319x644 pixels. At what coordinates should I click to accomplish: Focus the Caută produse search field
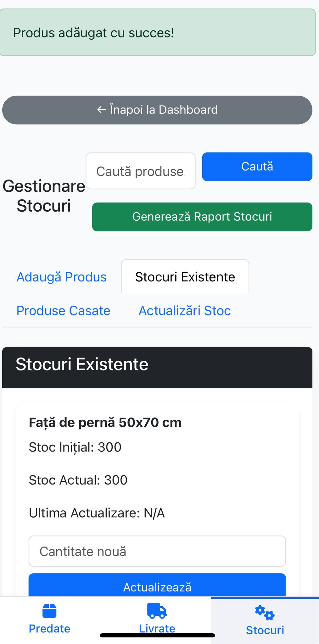(140, 171)
